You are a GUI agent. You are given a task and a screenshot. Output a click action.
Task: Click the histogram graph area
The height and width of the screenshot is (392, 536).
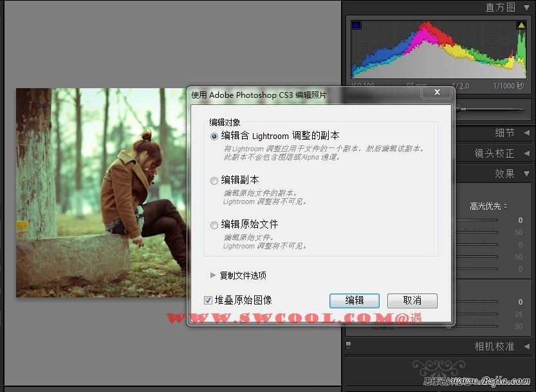[439, 49]
